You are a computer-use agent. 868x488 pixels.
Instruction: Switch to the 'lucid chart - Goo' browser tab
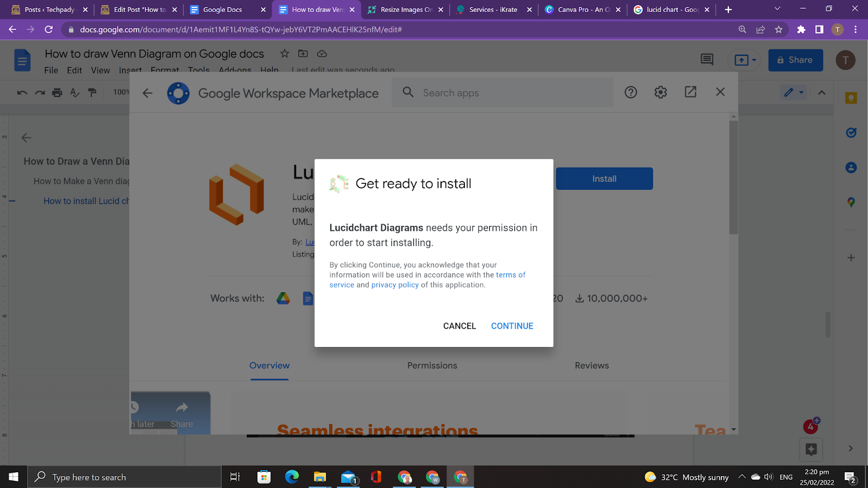pos(672,10)
